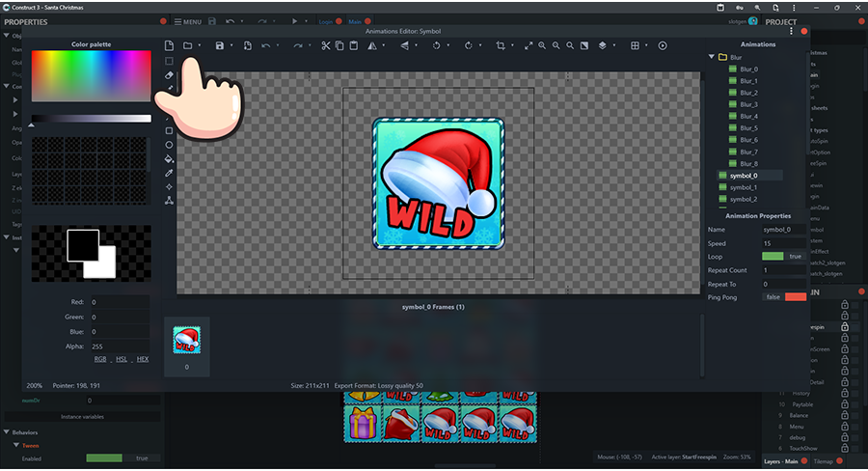Select the rectangle select tool
The height and width of the screenshot is (471, 868).
pyautogui.click(x=170, y=61)
